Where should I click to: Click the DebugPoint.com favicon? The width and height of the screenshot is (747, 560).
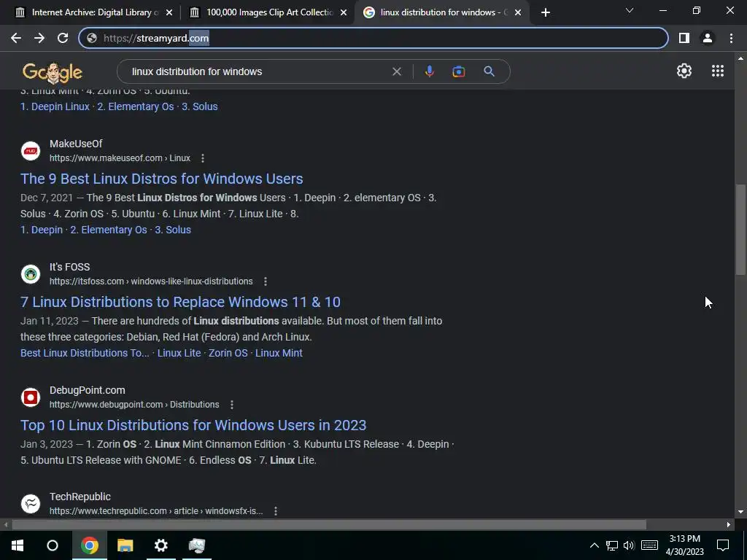[31, 397]
